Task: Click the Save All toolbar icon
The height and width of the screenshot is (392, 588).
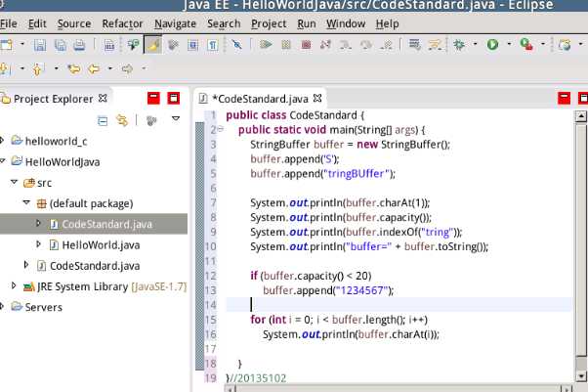Action: coord(60,45)
